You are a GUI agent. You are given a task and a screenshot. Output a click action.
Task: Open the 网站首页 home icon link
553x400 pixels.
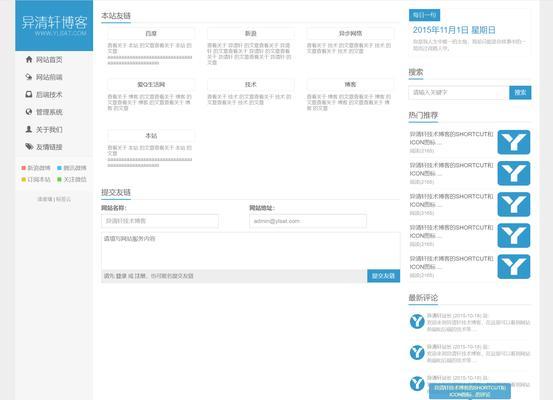pos(44,60)
